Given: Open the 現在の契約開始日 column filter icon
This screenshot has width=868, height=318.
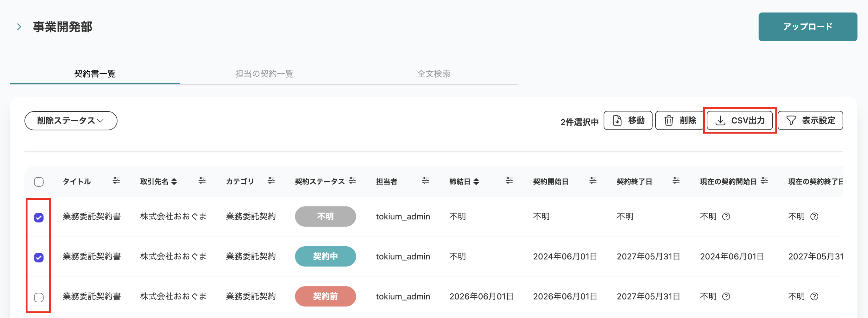Looking at the screenshot, I should (764, 181).
